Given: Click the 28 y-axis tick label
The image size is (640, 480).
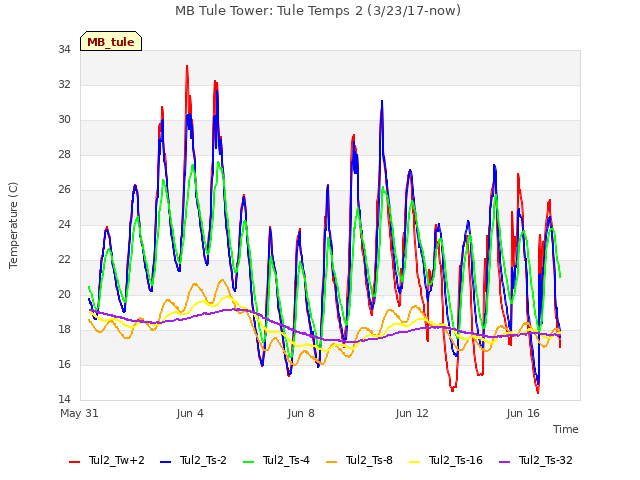Looking at the screenshot, I should pyautogui.click(x=64, y=155).
